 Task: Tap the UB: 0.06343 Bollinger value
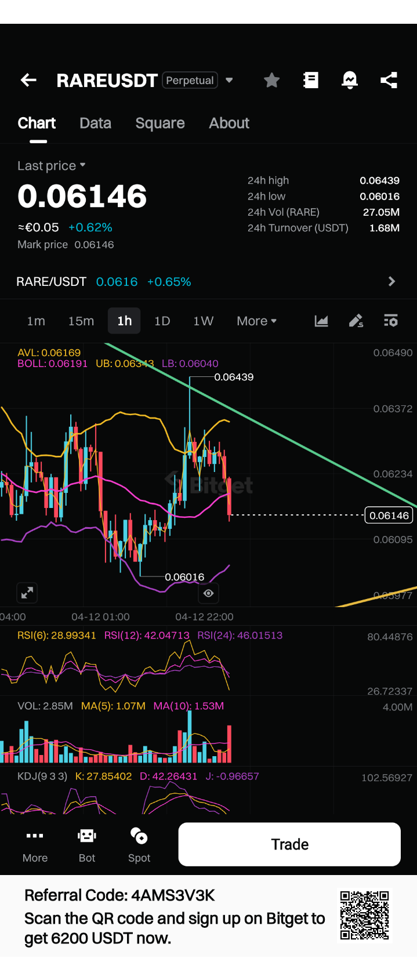[125, 364]
